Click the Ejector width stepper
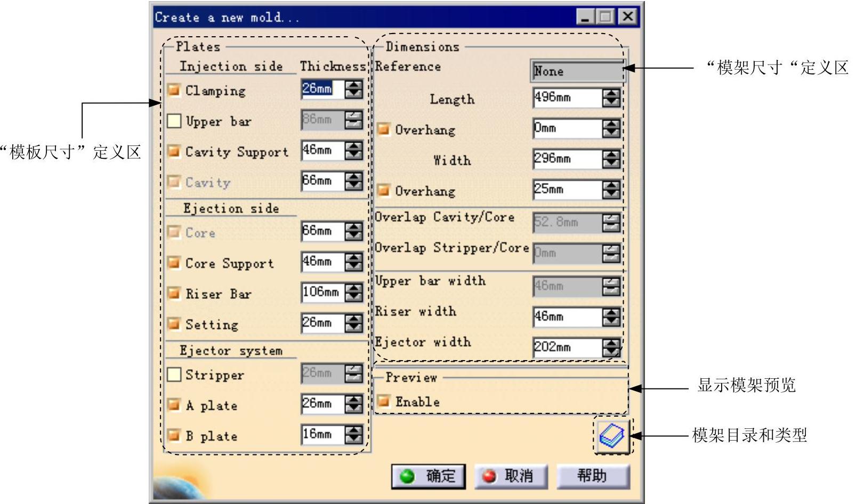 611,347
